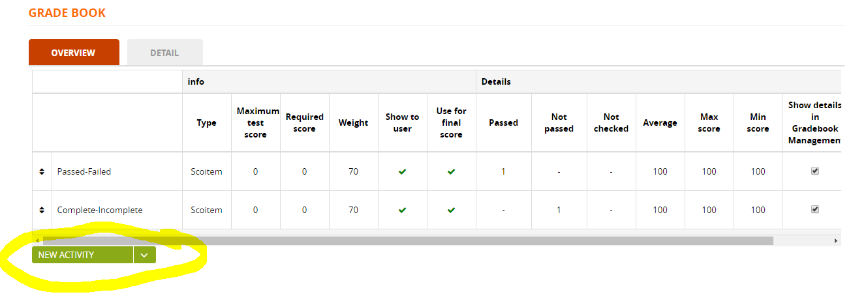868x303 pixels.
Task: Click Use for final score checkmark for Passed-Failed
Action: pos(451,171)
